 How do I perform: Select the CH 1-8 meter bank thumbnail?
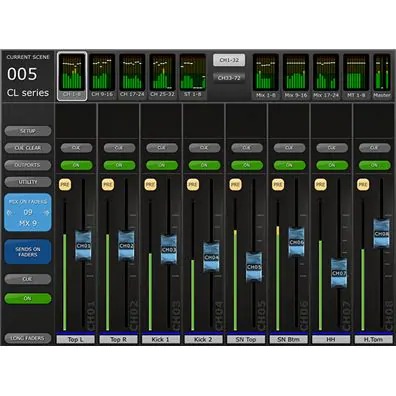click(72, 76)
